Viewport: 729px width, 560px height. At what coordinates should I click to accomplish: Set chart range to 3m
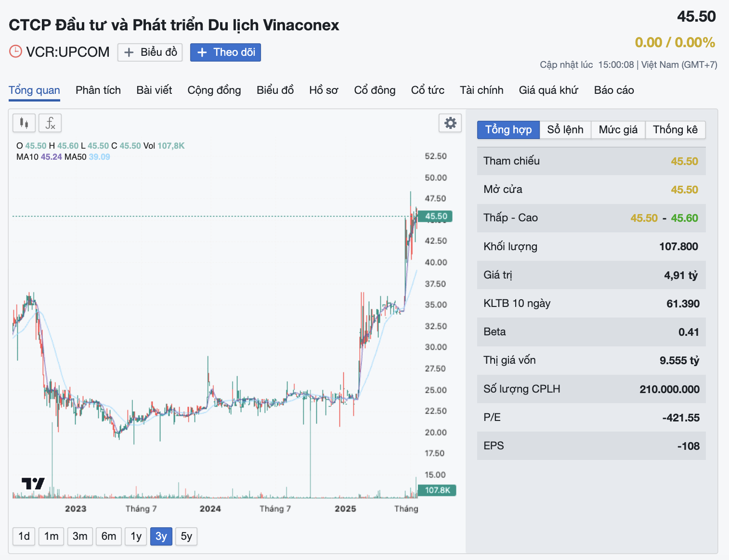pos(80,536)
